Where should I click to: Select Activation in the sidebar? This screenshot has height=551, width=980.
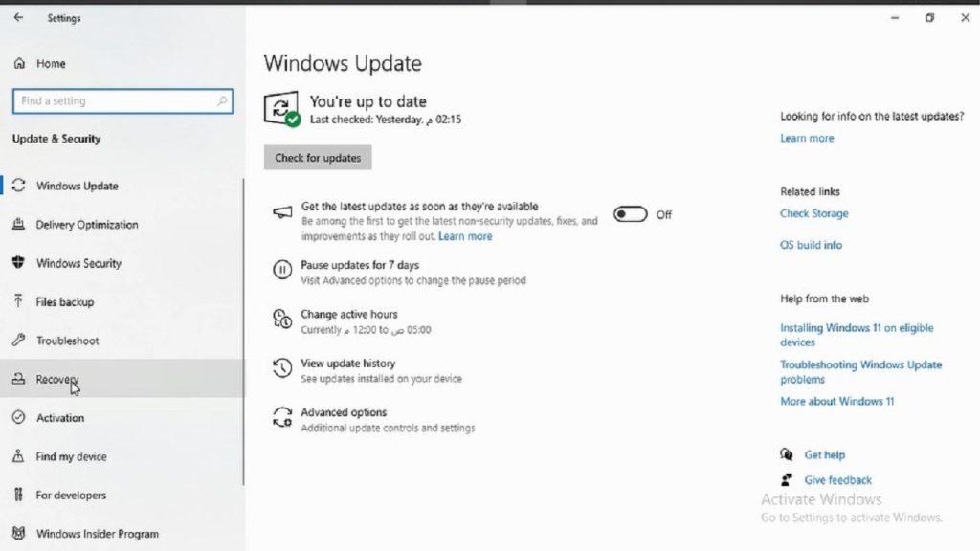59,418
